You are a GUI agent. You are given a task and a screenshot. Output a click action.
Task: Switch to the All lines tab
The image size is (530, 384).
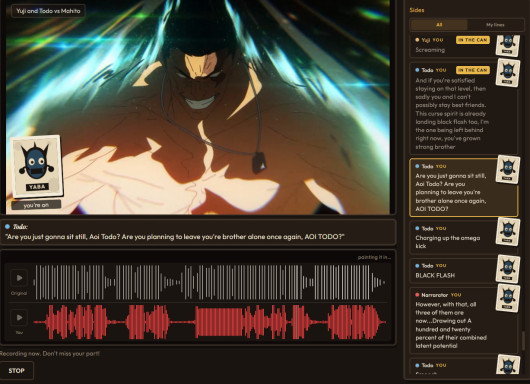point(439,25)
